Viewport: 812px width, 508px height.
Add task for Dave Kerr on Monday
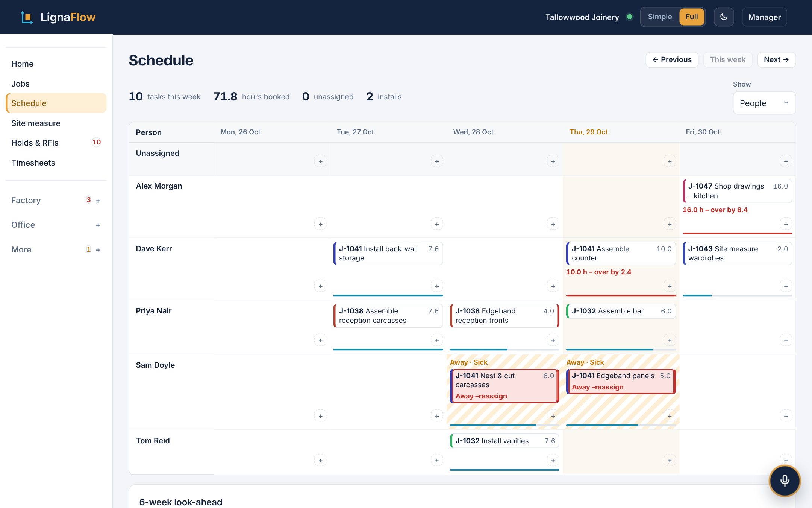click(320, 286)
